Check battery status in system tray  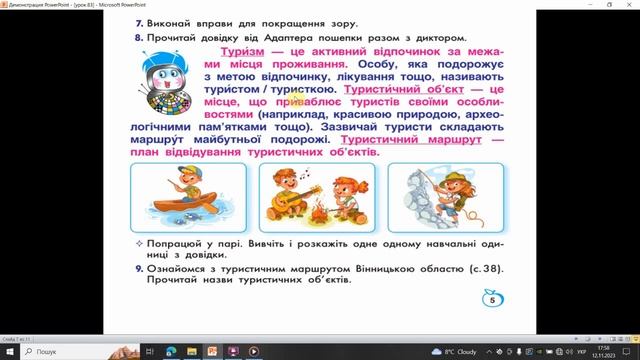(x=549, y=352)
